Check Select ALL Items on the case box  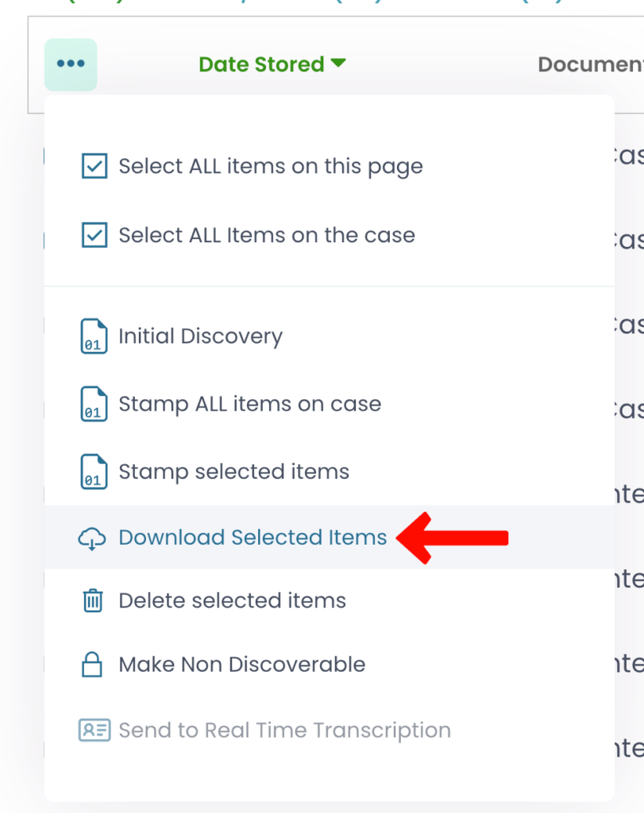pos(94,235)
